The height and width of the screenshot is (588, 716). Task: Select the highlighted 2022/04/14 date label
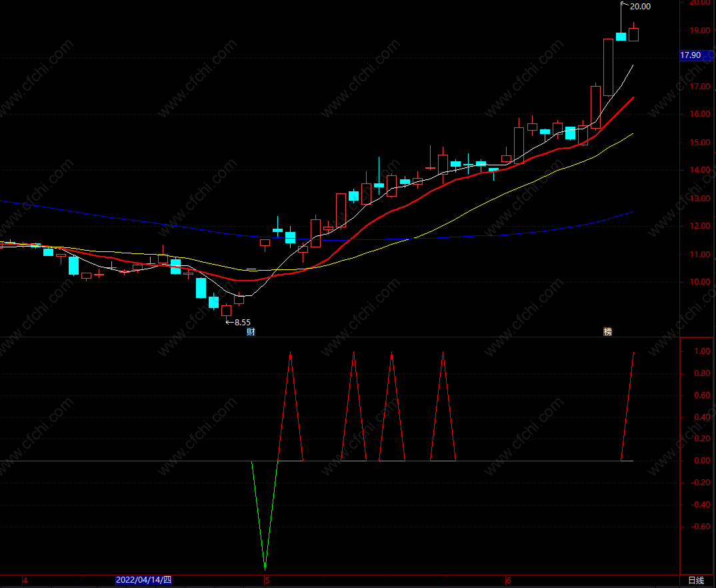coord(143,580)
